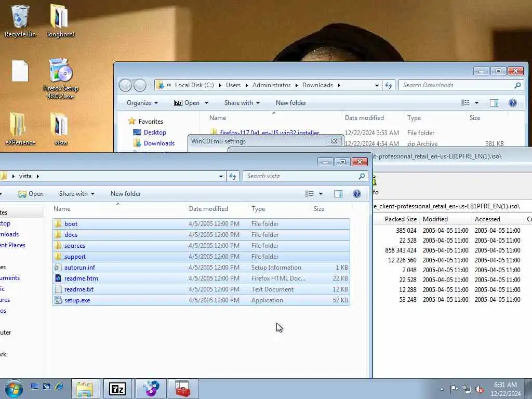Open address history dropdown in vista window
The height and width of the screenshot is (399, 532).
click(221, 177)
